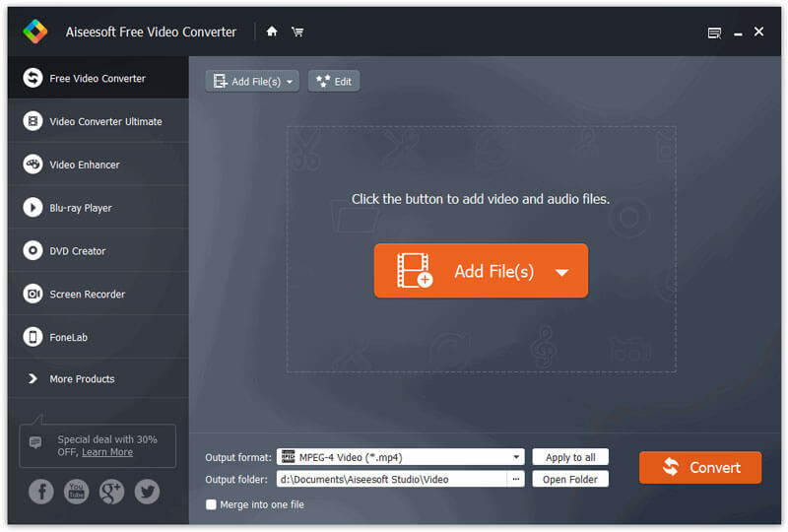Enable Merge into one file checkbox
This screenshot has width=788, height=532.
point(211,504)
